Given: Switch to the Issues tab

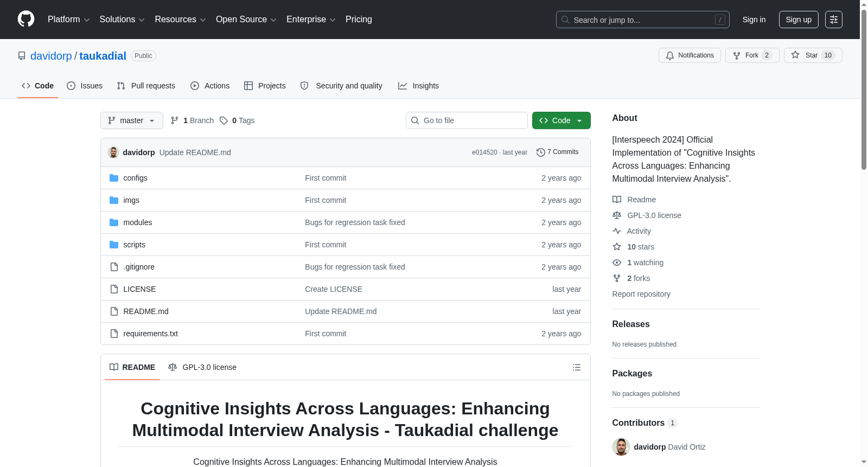Looking at the screenshot, I should (85, 86).
